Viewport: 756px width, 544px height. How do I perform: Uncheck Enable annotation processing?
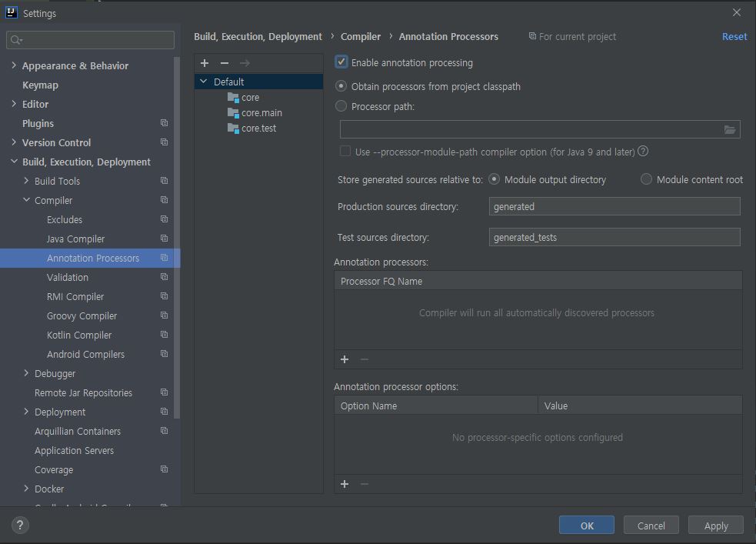[x=341, y=62]
